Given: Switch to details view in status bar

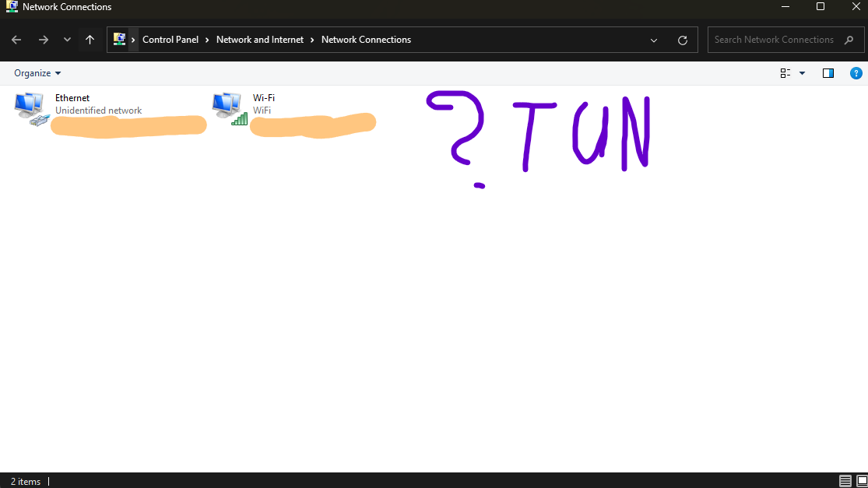Looking at the screenshot, I should pyautogui.click(x=845, y=481).
